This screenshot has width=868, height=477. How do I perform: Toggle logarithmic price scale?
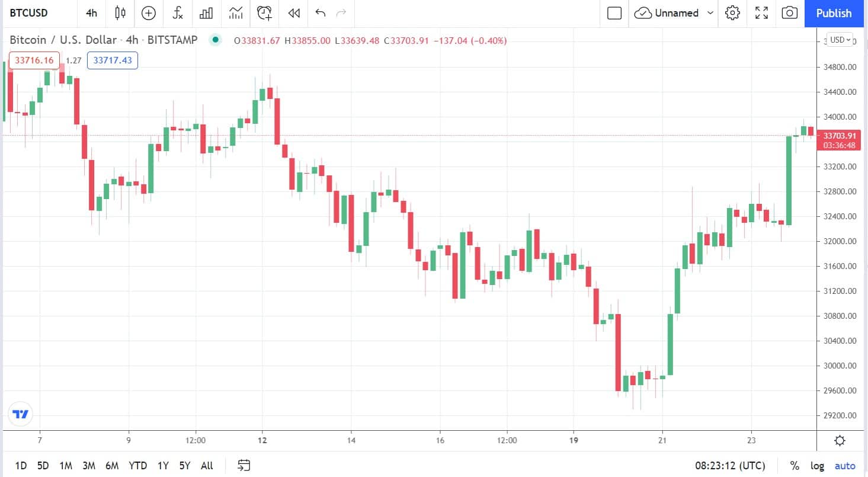(x=818, y=466)
